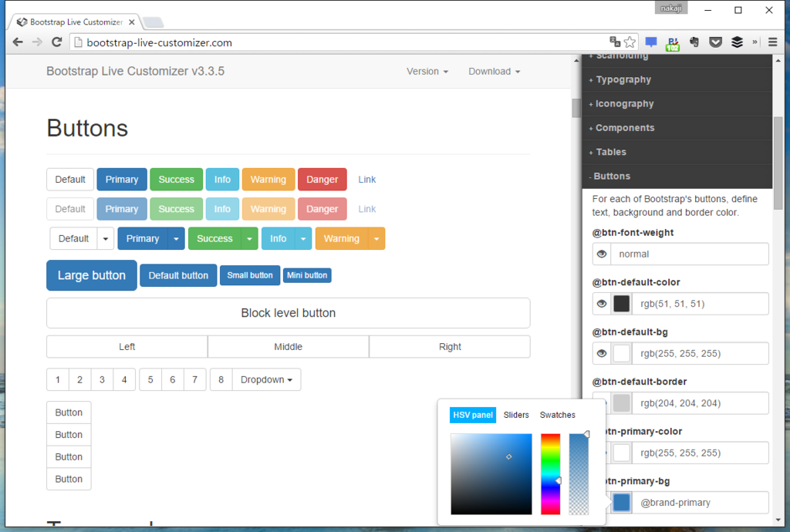This screenshot has height=532, width=790.
Task: Click the preview pane vertical scrollbar thumb
Action: pyautogui.click(x=576, y=108)
